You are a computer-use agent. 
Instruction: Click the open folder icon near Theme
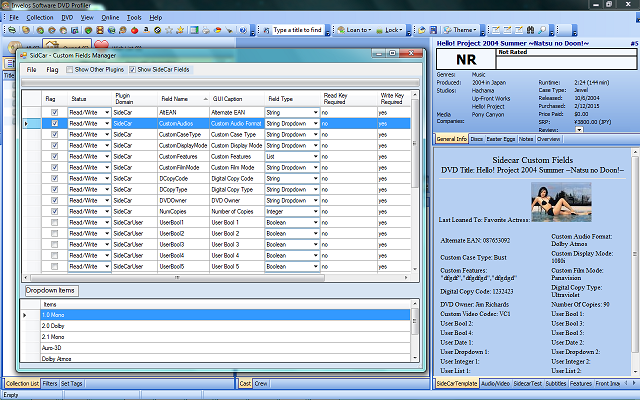coord(422,30)
